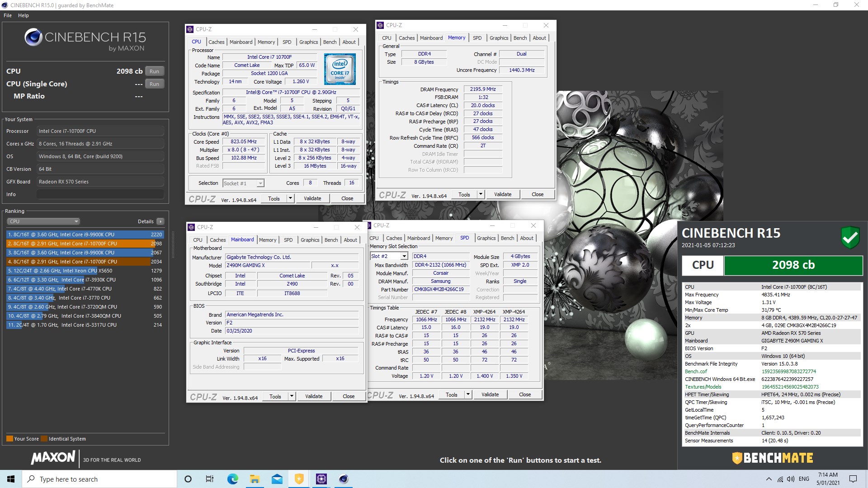Click the taskbar clock and date
The image size is (868, 488).
tap(828, 479)
